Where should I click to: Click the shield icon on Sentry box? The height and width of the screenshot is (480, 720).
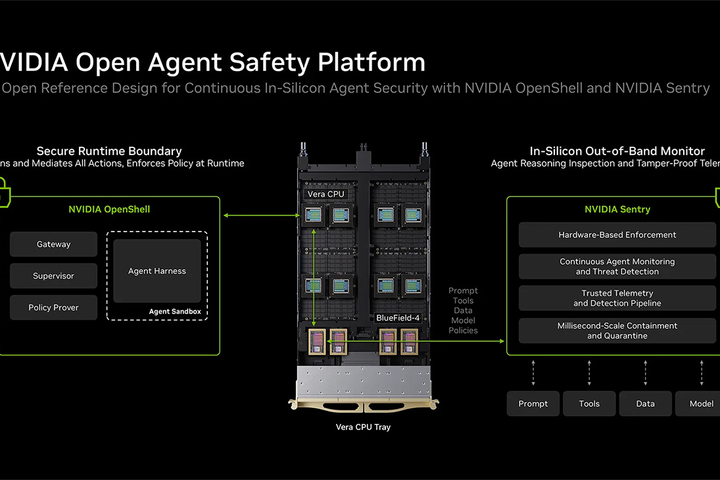tap(717, 197)
